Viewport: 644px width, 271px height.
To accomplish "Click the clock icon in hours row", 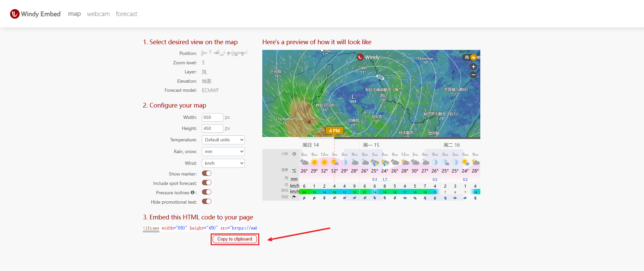I will tap(294, 154).
